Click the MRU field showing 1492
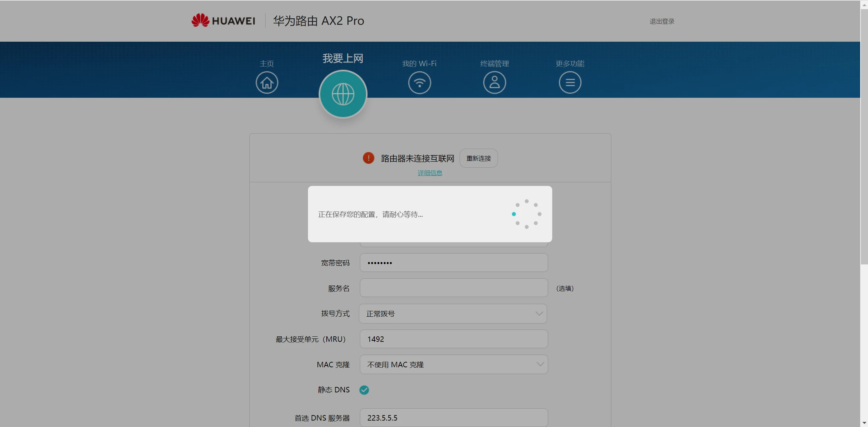The width and height of the screenshot is (868, 427). pos(454,339)
